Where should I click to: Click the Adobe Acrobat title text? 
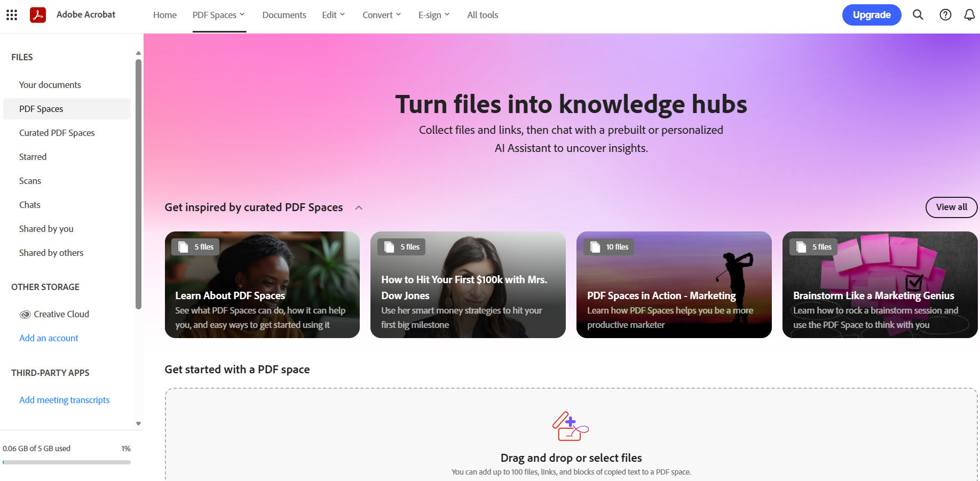[86, 14]
